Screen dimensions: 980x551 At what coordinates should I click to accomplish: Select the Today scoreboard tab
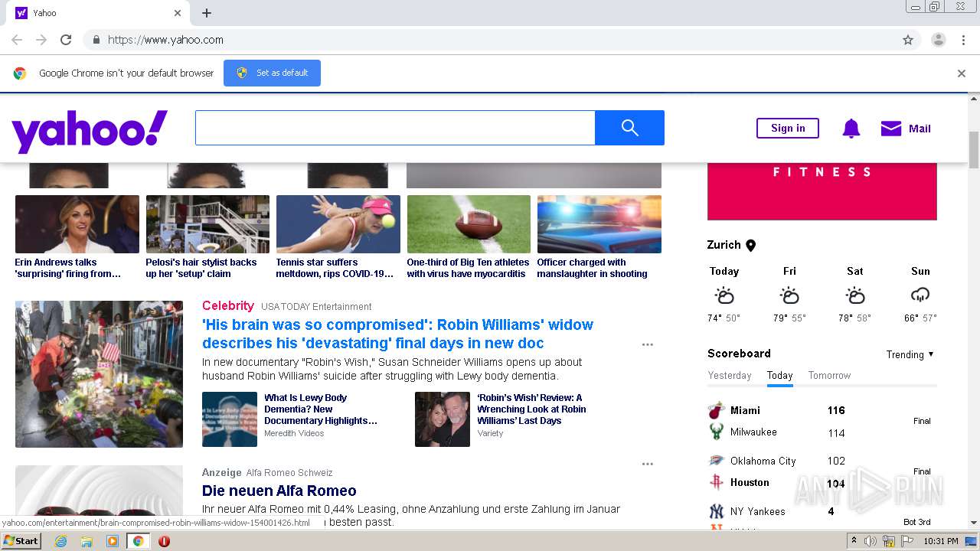pos(779,375)
